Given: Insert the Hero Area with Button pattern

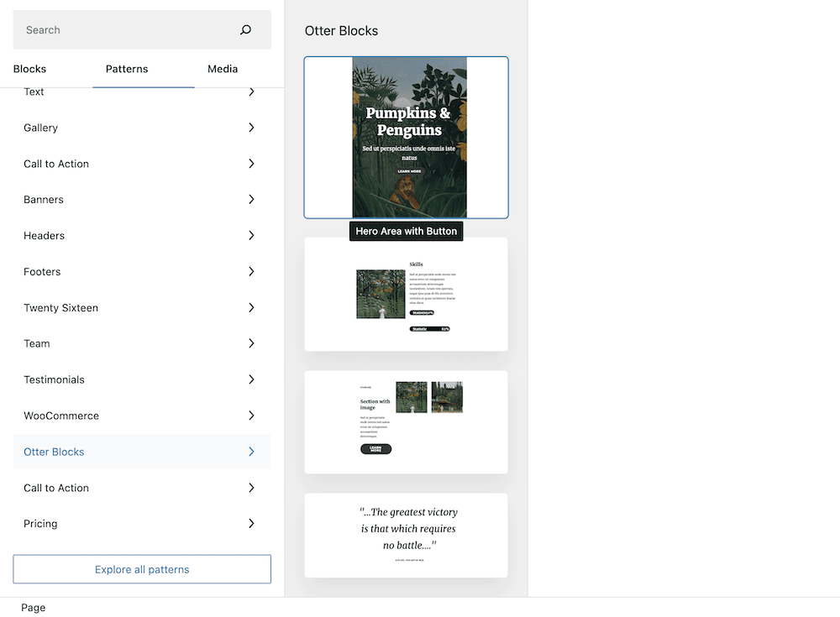Looking at the screenshot, I should 406,137.
